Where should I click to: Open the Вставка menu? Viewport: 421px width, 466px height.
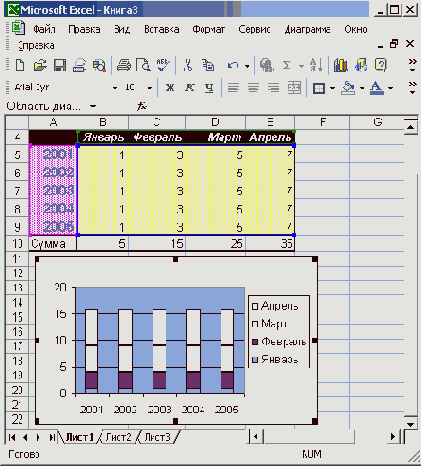click(162, 29)
